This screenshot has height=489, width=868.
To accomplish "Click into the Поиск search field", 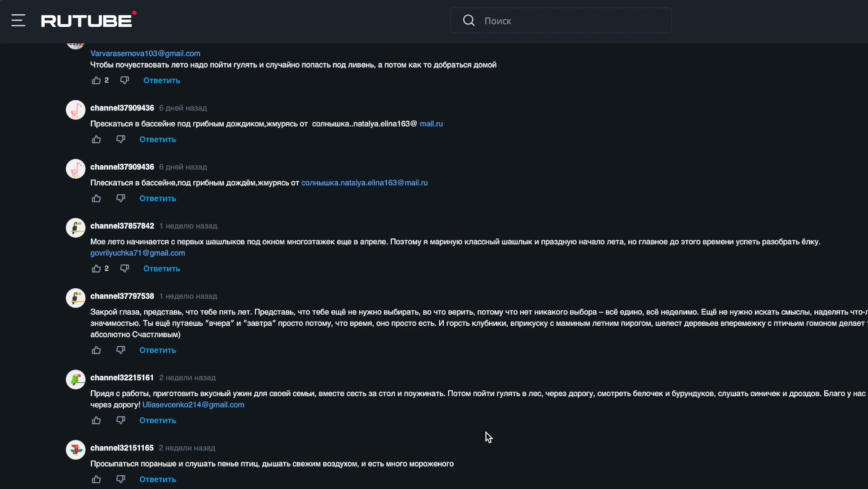I will click(573, 21).
